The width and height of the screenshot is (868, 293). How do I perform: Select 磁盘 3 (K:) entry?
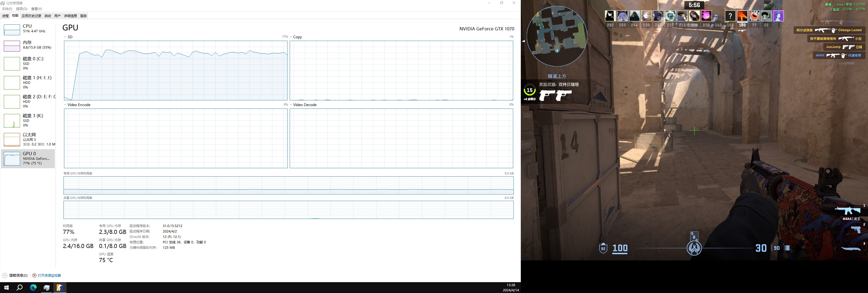pos(28,120)
